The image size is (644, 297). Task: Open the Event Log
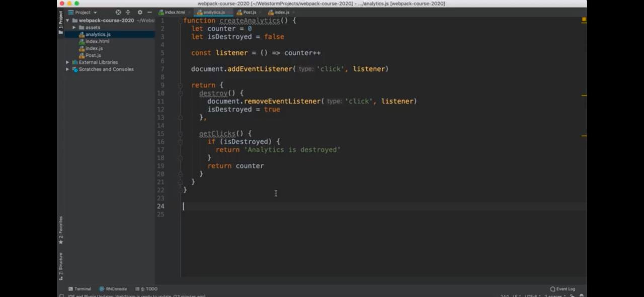tap(562, 289)
